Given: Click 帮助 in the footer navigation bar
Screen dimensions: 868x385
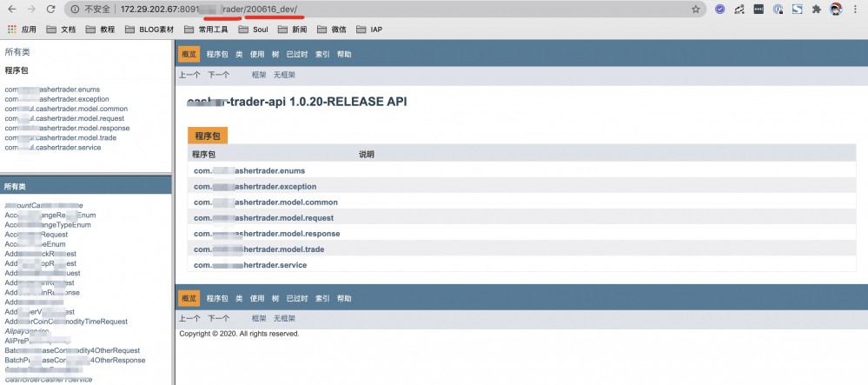Looking at the screenshot, I should click(x=344, y=298).
